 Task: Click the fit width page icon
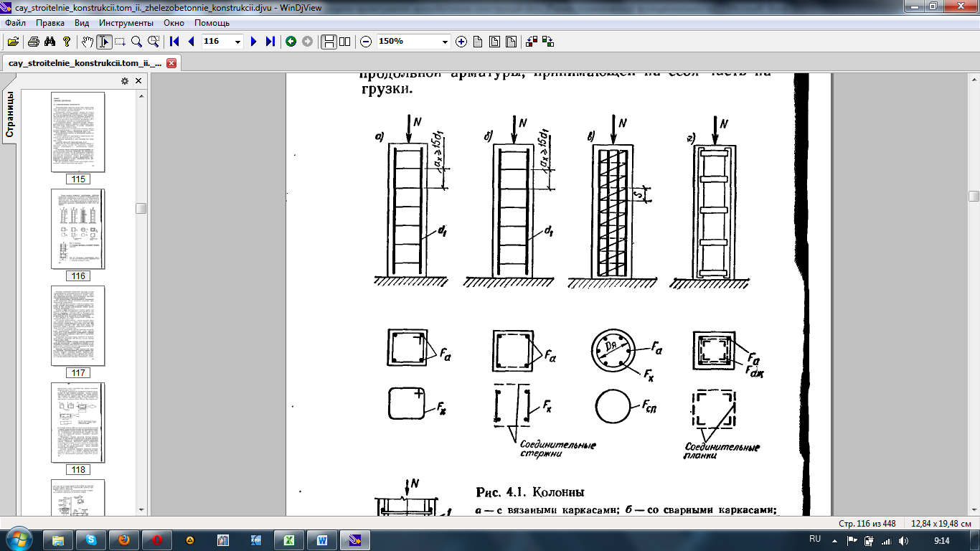pos(494,42)
